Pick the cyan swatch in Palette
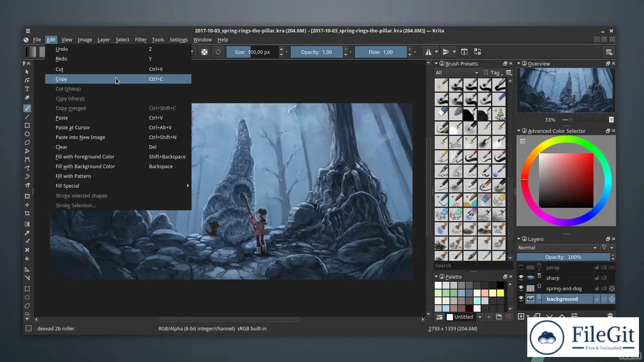The width and height of the screenshot is (644, 362). pos(477,301)
